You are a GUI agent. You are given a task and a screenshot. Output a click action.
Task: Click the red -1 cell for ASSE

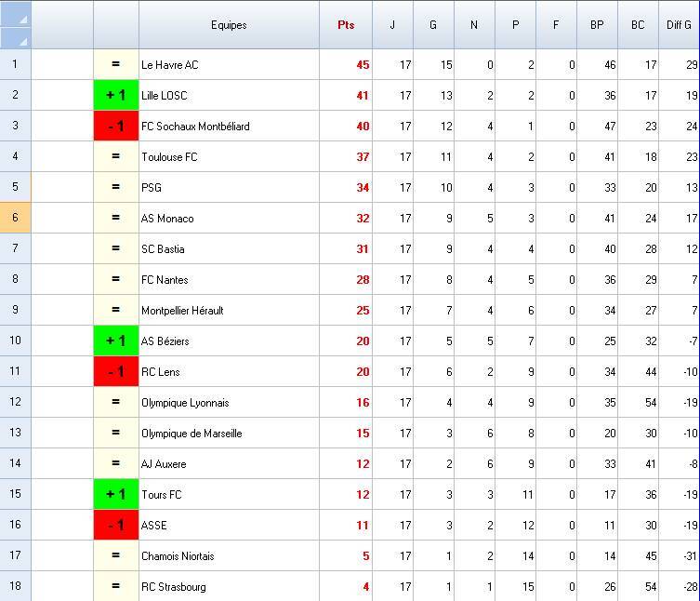(x=116, y=525)
